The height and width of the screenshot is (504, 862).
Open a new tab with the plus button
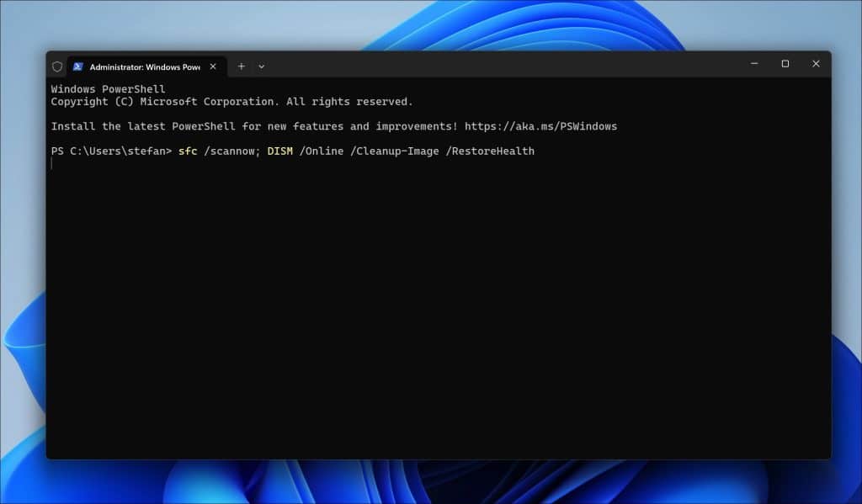pos(241,66)
